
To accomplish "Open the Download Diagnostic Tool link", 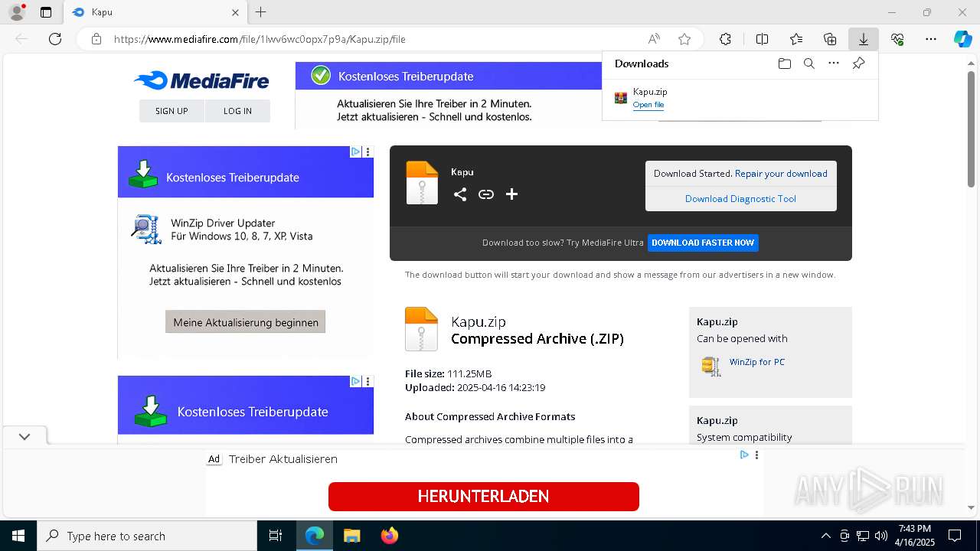I will click(x=740, y=199).
